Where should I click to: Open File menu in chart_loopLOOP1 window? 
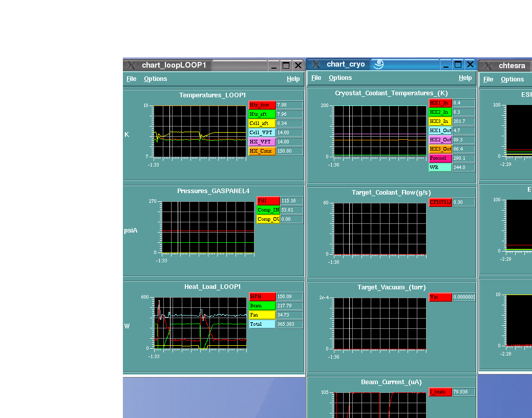pyautogui.click(x=131, y=79)
